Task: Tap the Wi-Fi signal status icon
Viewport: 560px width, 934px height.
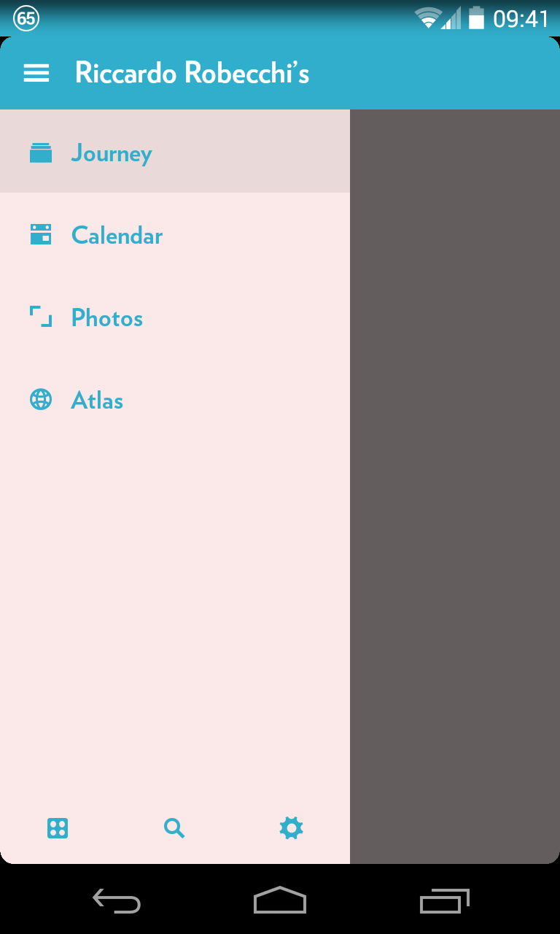Action: click(428, 18)
